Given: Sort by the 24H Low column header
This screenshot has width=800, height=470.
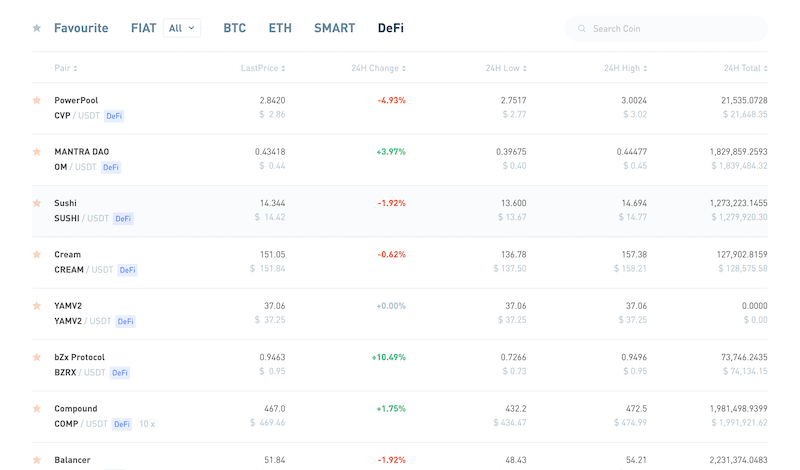Looking at the screenshot, I should coord(506,68).
